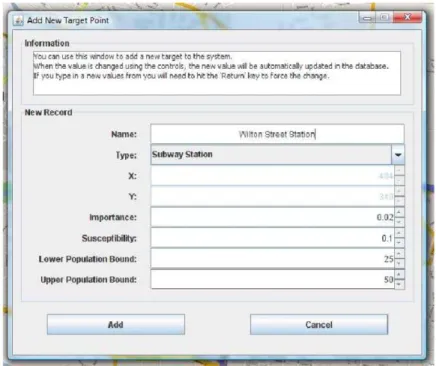
Task: Open the Type dropdown arrow
Action: (398, 155)
